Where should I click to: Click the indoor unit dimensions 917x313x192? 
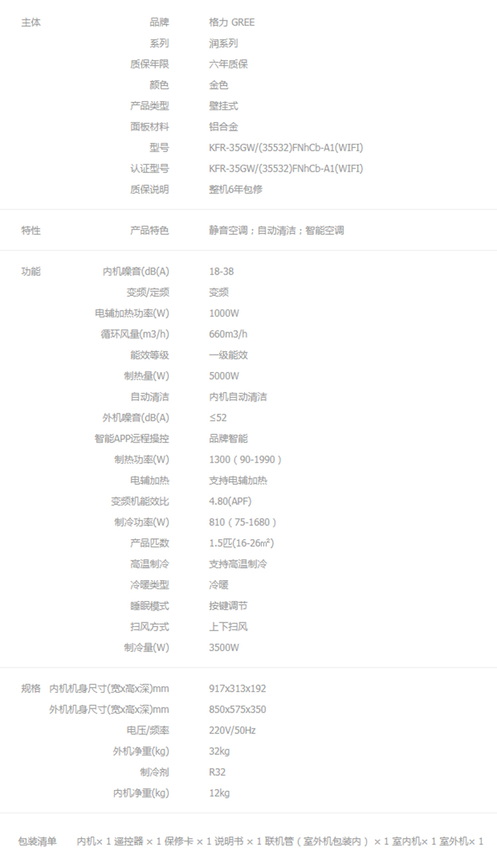[x=237, y=689]
